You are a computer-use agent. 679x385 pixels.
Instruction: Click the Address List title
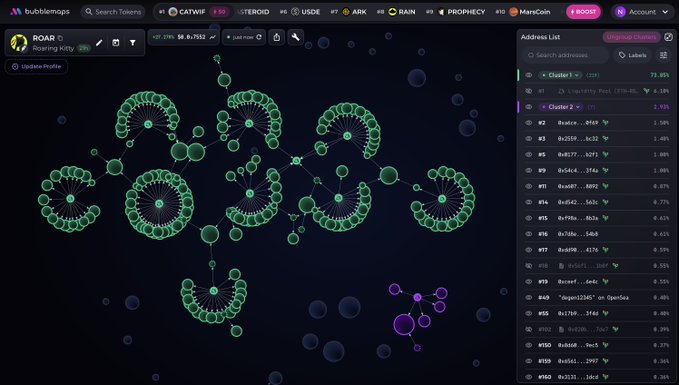(540, 37)
